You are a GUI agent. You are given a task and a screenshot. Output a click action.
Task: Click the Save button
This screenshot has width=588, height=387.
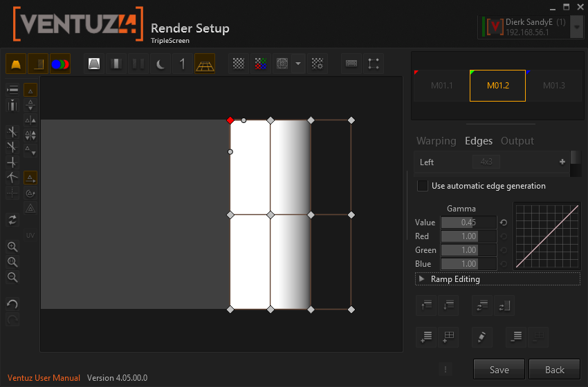[x=499, y=370]
